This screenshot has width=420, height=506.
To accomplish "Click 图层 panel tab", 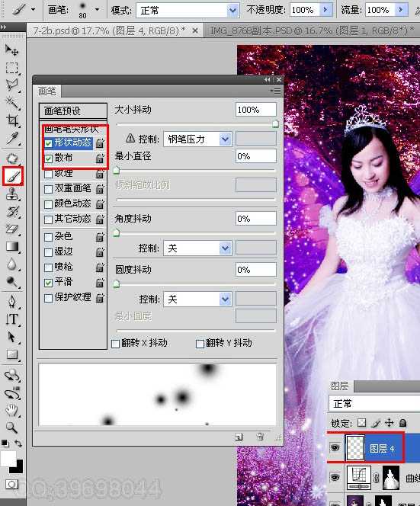I will pyautogui.click(x=340, y=386).
